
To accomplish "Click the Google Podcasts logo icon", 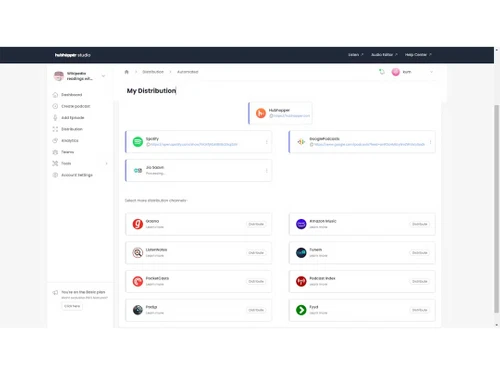I will pos(301,142).
